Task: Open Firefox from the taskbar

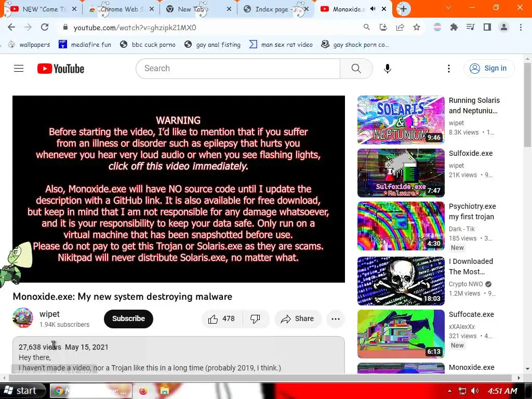Action: pyautogui.click(x=143, y=391)
